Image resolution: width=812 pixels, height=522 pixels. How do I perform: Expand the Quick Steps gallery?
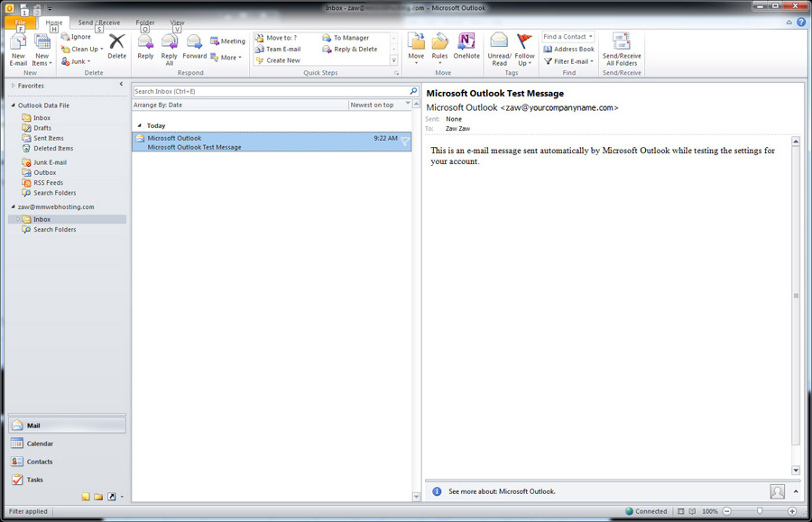click(x=393, y=60)
